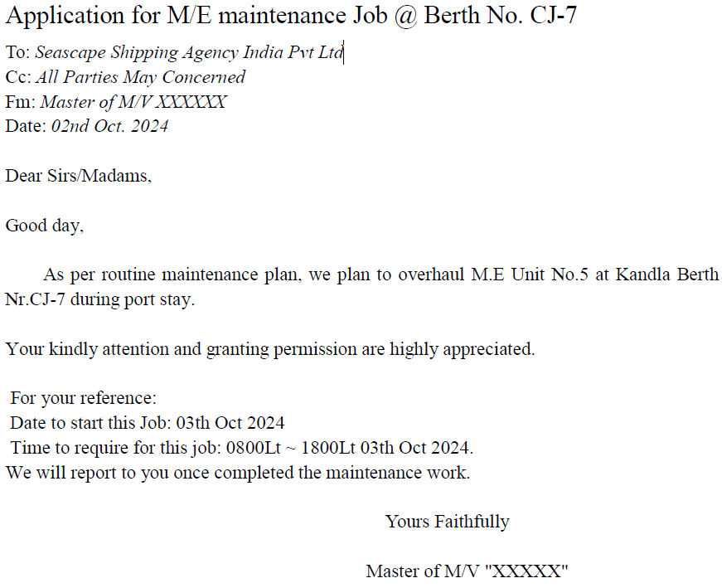Click on 'Kandla Berth' in the paragraph

click(666, 275)
